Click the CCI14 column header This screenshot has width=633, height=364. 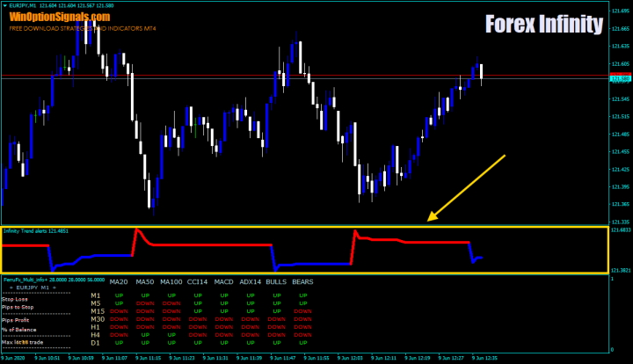(198, 282)
